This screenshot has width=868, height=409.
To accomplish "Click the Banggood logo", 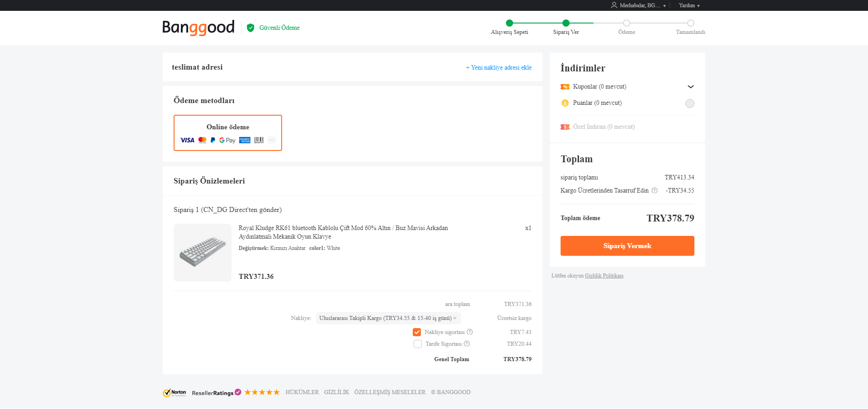I will 198,28.
